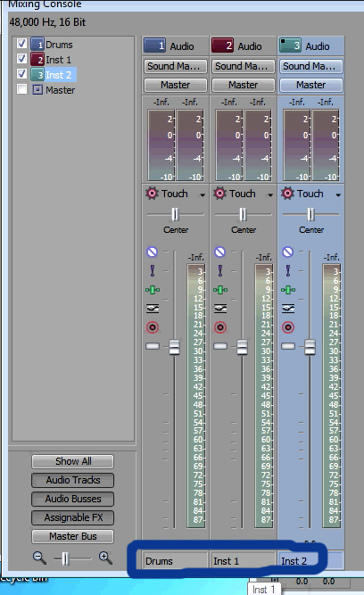Open Master output selector on track 1

[x=176, y=85]
